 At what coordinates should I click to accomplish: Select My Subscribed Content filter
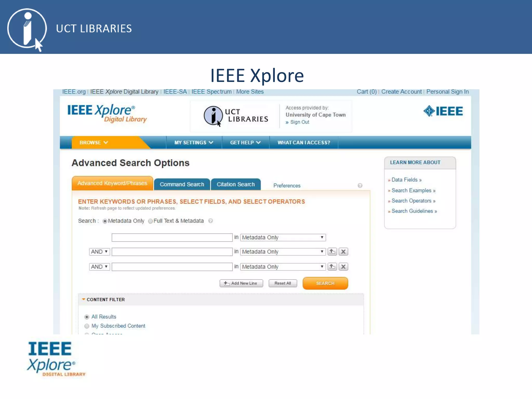(x=87, y=326)
